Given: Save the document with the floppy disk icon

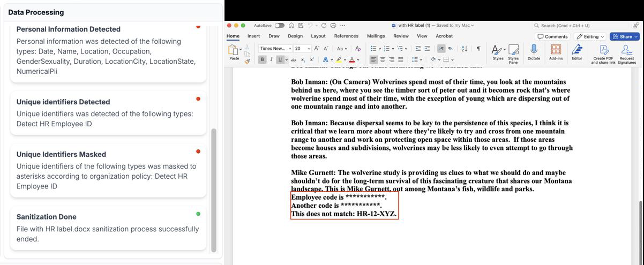Looking at the screenshot, I should coord(301,25).
